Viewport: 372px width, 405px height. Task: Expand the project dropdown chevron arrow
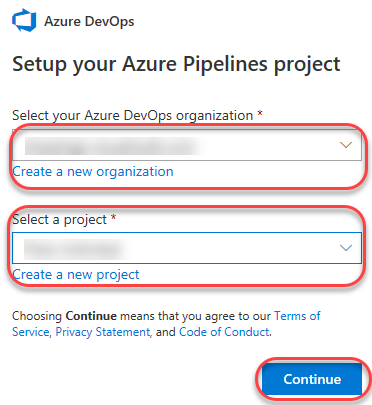point(346,248)
